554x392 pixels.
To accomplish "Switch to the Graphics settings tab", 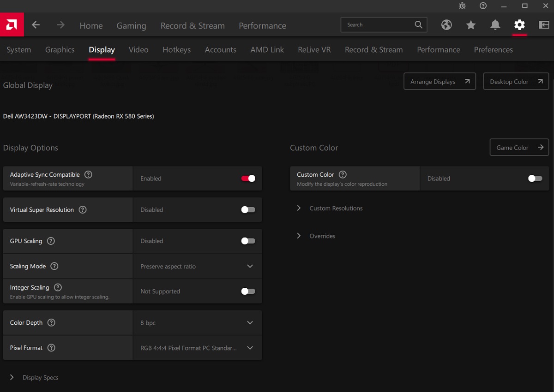I will click(x=60, y=50).
